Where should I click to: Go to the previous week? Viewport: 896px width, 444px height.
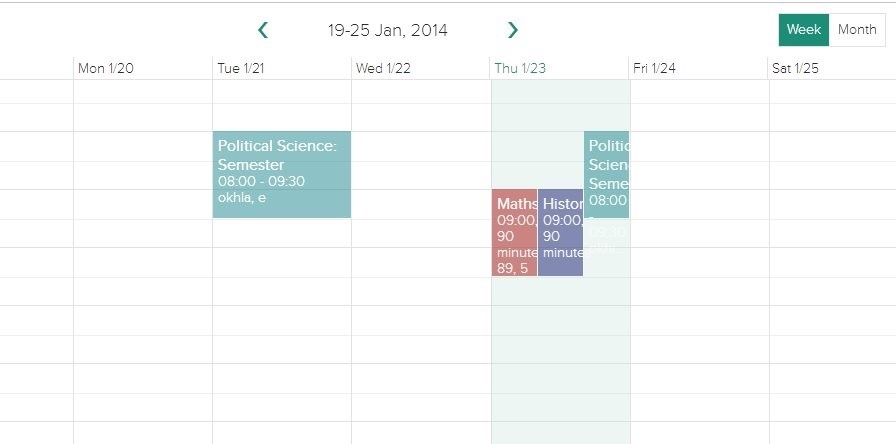click(263, 30)
